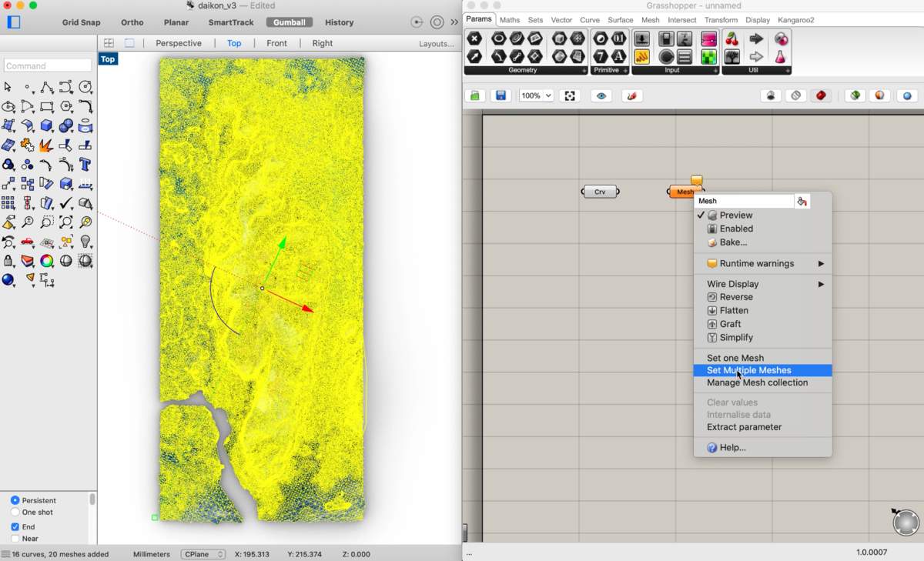Select the arrow pointer tool in Rhino toolbar
The height and width of the screenshot is (561, 924).
[x=8, y=87]
